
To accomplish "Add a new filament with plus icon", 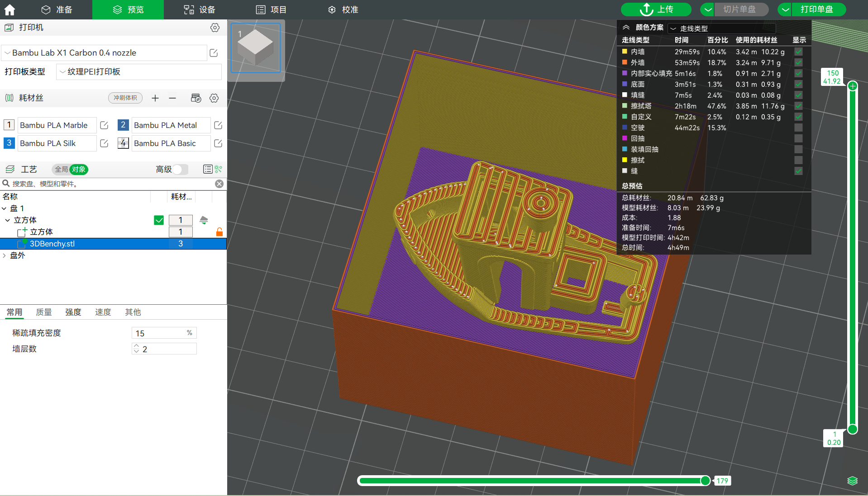I will tap(155, 98).
